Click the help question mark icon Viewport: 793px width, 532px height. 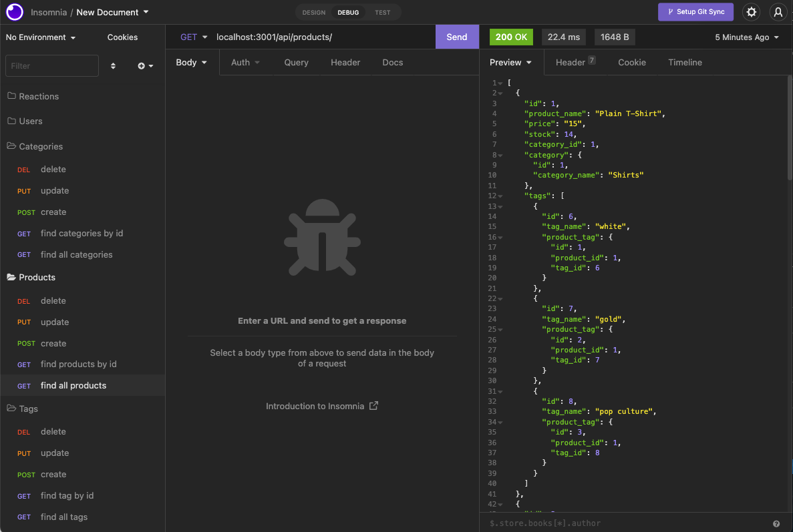pos(776,524)
